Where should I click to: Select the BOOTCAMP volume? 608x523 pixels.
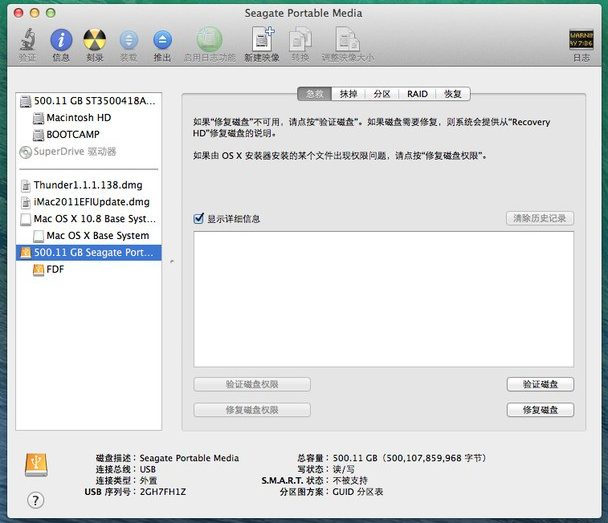pos(89,135)
